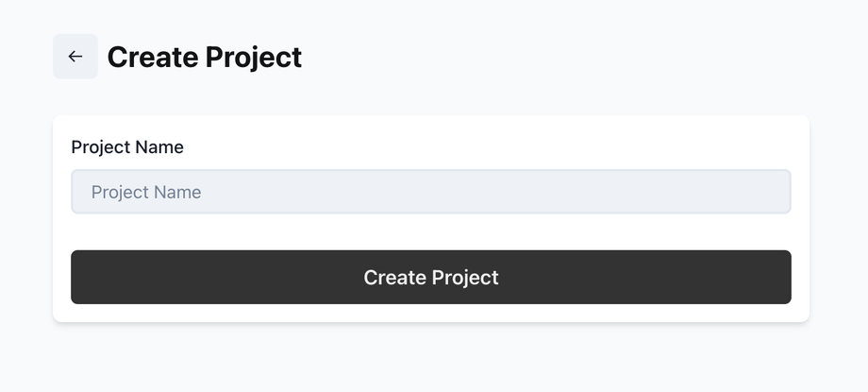Select the bold Create Project title text
868x392 pixels.
pyautogui.click(x=204, y=57)
